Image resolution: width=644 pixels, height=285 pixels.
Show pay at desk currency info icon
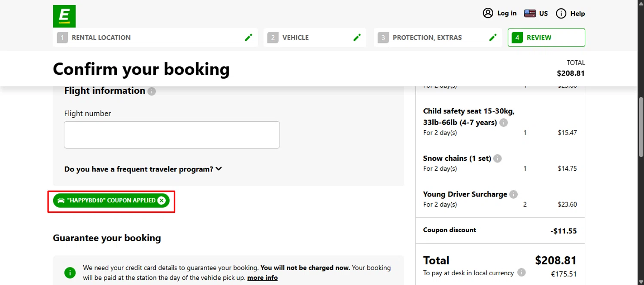point(521,273)
